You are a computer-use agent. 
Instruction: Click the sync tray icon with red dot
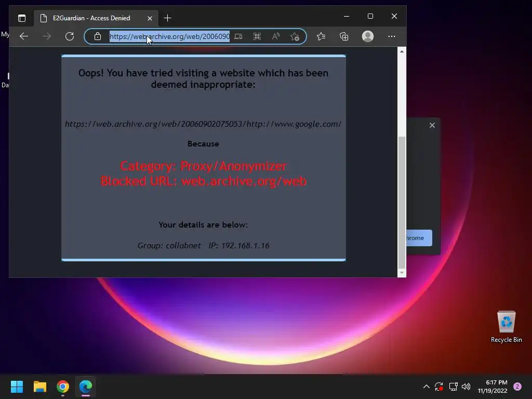439,387
